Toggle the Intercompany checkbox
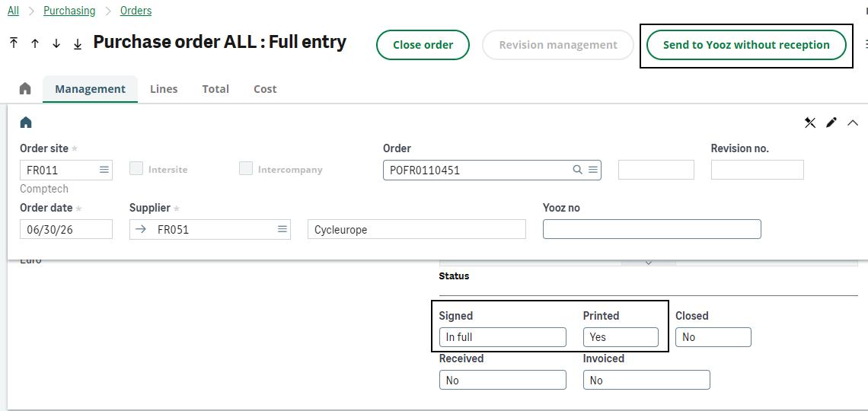The width and height of the screenshot is (868, 411). (x=246, y=169)
